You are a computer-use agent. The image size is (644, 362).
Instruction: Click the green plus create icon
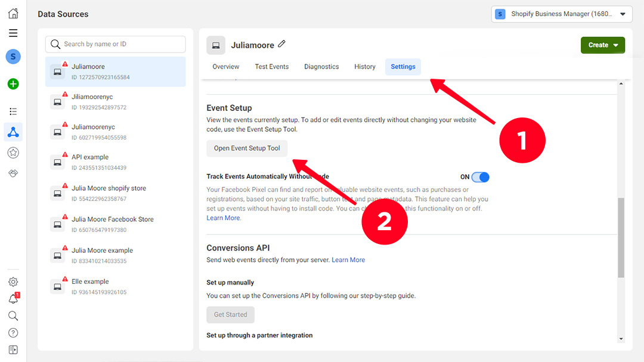tap(13, 84)
